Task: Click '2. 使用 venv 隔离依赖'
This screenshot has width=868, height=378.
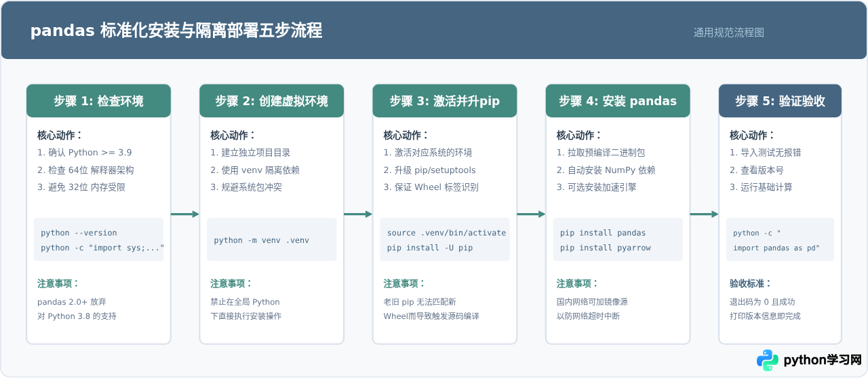Action: pyautogui.click(x=255, y=170)
